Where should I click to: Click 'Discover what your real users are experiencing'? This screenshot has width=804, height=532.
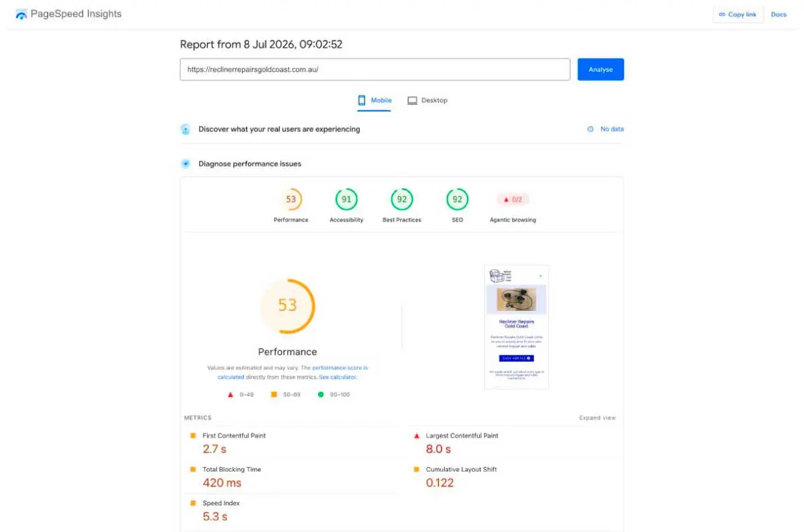point(279,129)
